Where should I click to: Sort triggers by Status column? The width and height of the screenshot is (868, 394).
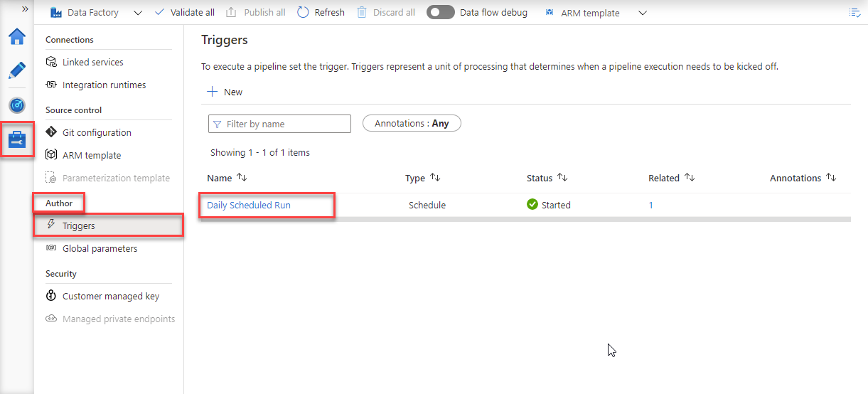[562, 178]
